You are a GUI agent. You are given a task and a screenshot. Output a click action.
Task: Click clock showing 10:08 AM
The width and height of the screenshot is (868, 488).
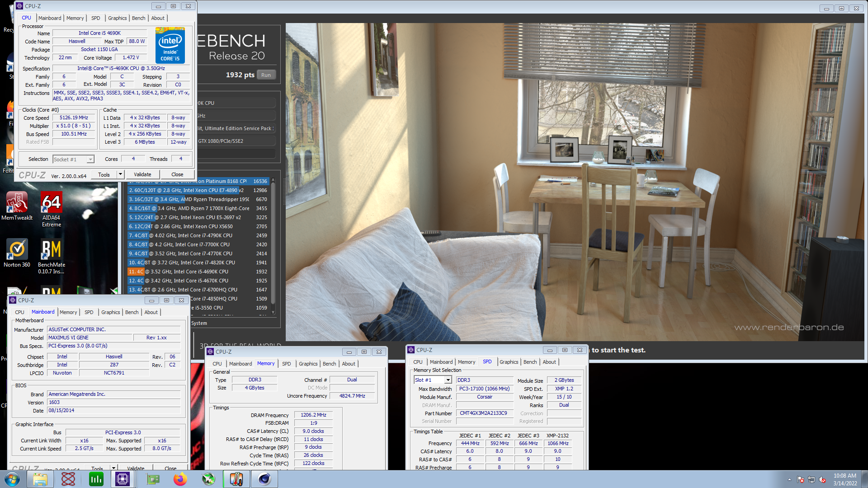click(845, 476)
